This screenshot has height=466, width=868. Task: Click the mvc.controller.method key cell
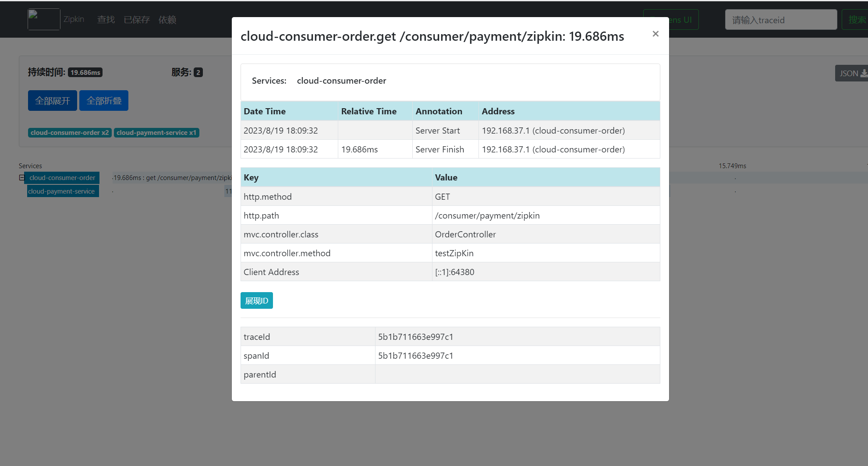pyautogui.click(x=336, y=253)
